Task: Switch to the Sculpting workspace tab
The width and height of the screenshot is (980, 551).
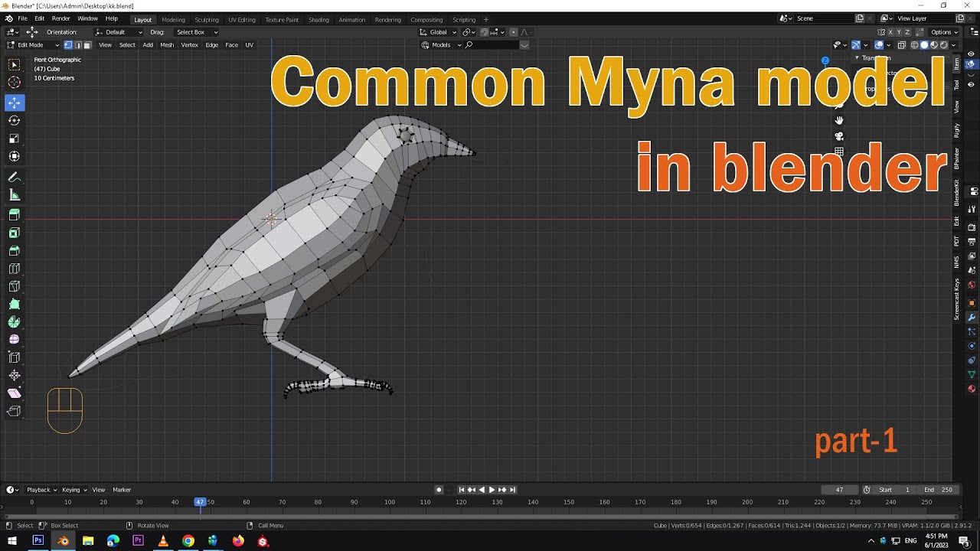Action: 207,19
